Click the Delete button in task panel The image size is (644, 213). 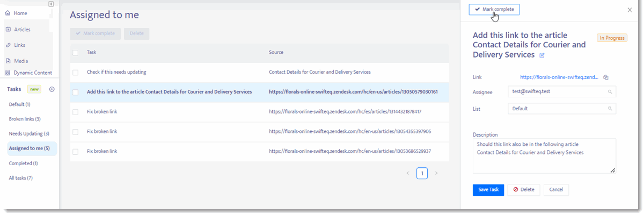[524, 189]
